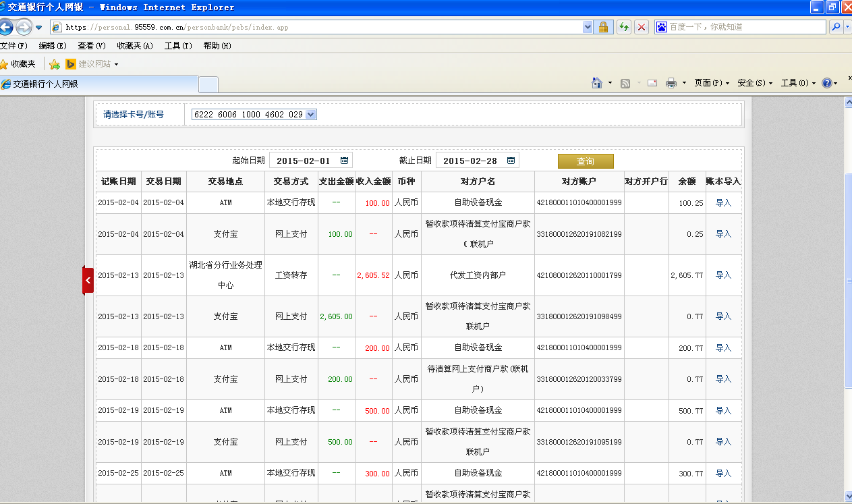Click the security padlock icon in address bar
The height and width of the screenshot is (504, 852).
tap(603, 27)
